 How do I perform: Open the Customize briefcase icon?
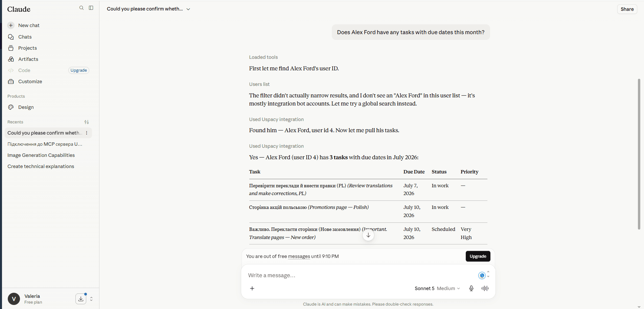tap(11, 81)
